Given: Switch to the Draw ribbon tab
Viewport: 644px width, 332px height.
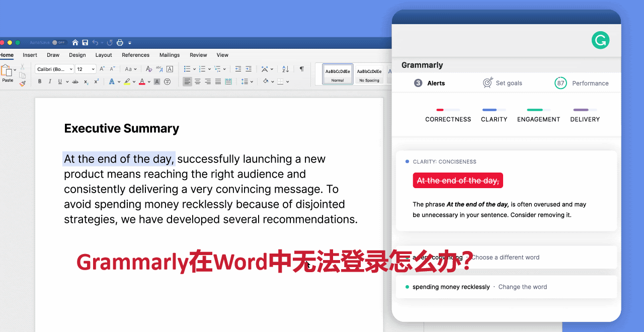Looking at the screenshot, I should coord(53,55).
